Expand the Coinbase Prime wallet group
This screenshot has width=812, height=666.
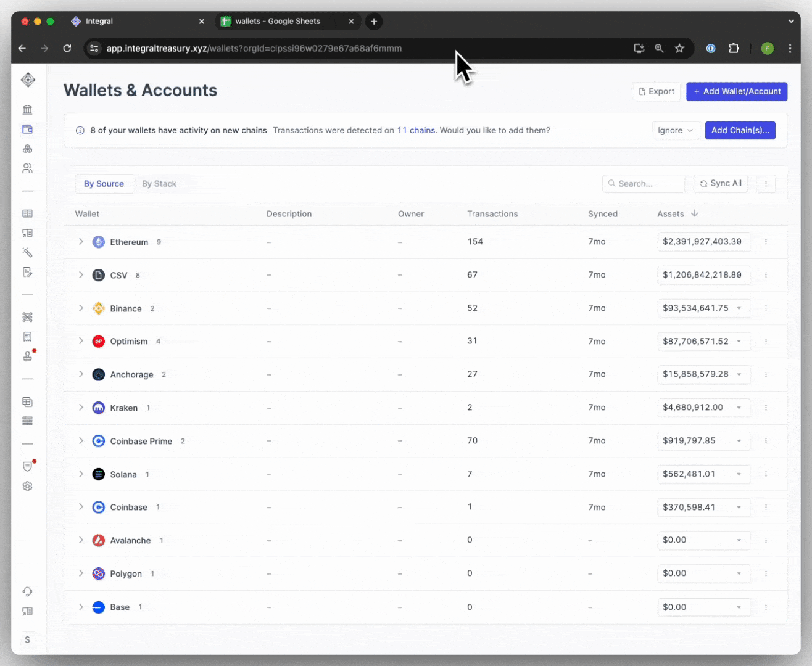pyautogui.click(x=81, y=441)
